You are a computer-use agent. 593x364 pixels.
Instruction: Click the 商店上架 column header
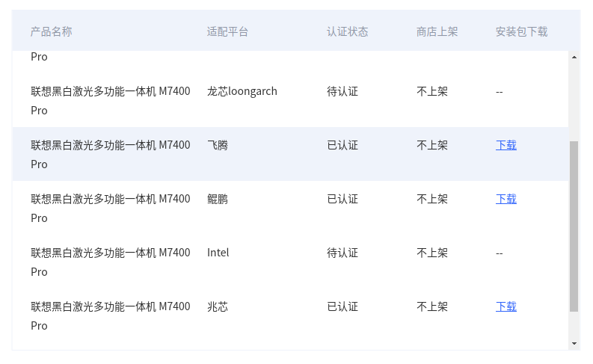(437, 31)
